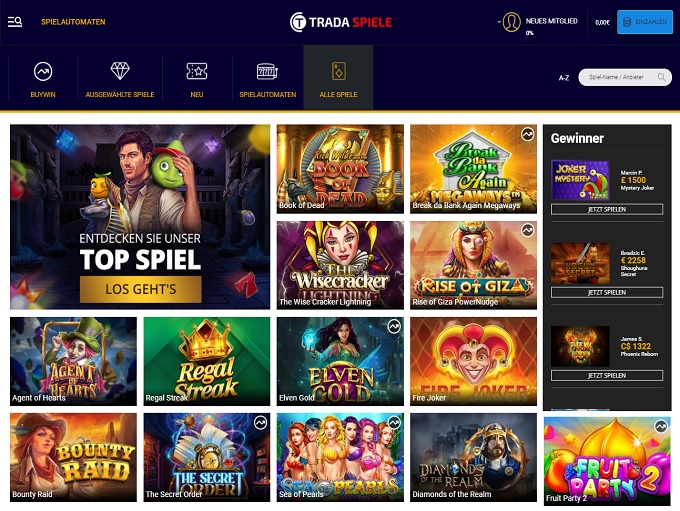This screenshot has width=680, height=511.
Task: Select the BuyWin category icon
Action: click(x=43, y=72)
